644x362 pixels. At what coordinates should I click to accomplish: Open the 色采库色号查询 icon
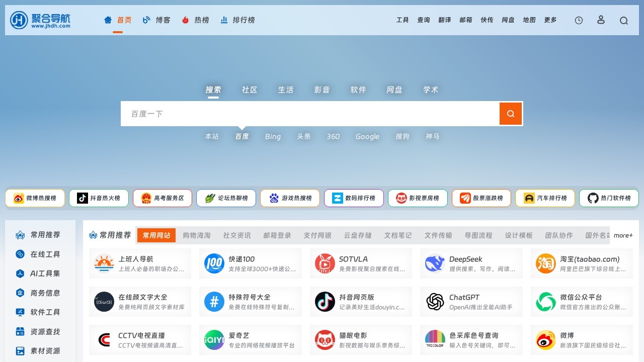click(435, 340)
